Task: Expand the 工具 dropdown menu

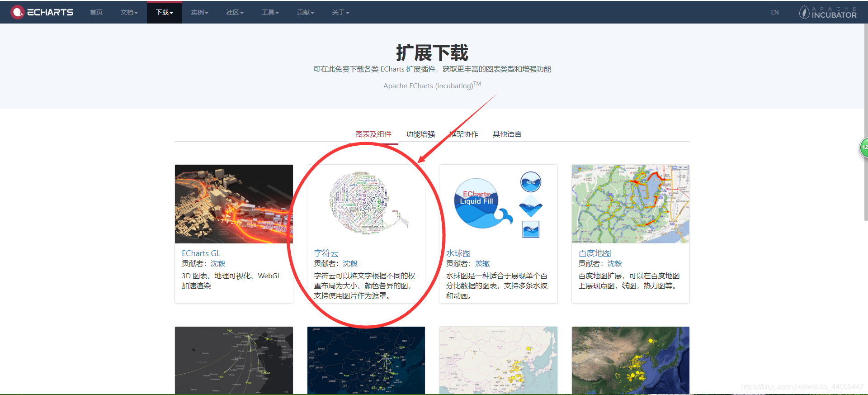Action: 270,12
